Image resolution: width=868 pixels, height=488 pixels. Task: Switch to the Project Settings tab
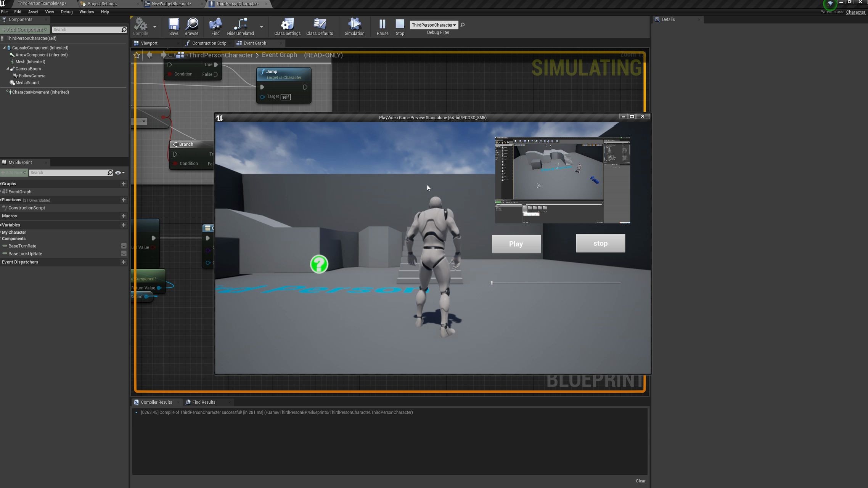102,4
